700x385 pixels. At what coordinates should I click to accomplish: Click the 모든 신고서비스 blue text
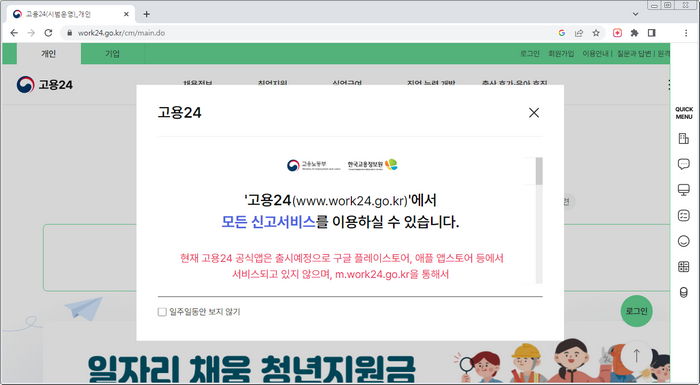(x=268, y=222)
